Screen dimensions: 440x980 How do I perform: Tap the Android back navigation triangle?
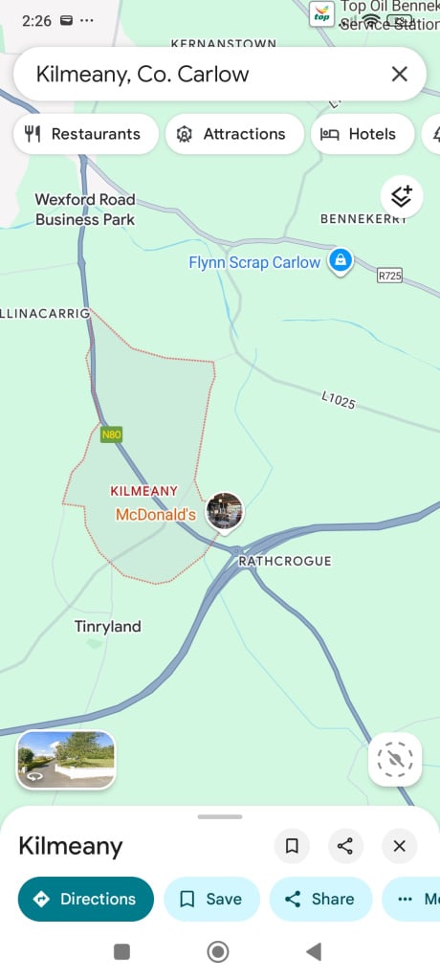(314, 952)
